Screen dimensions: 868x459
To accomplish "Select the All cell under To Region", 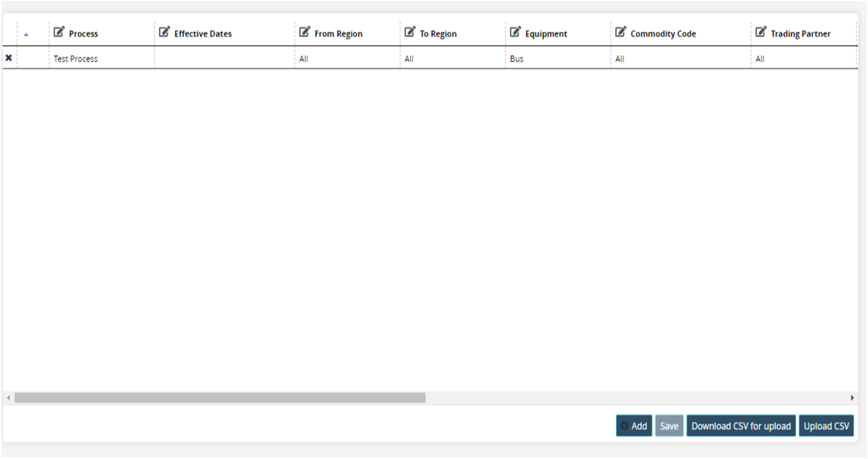I will (453, 59).
